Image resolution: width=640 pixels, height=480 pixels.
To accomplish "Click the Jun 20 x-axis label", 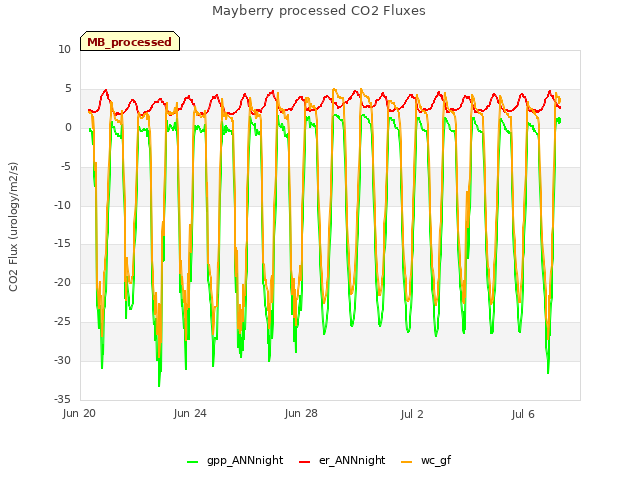I will coord(79,413).
